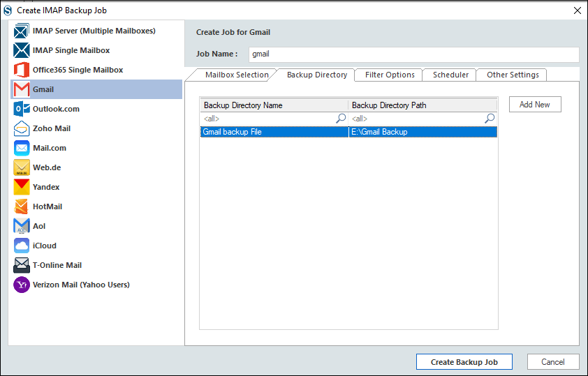Click the Create Backup Job button
The image size is (588, 376).
(x=464, y=362)
